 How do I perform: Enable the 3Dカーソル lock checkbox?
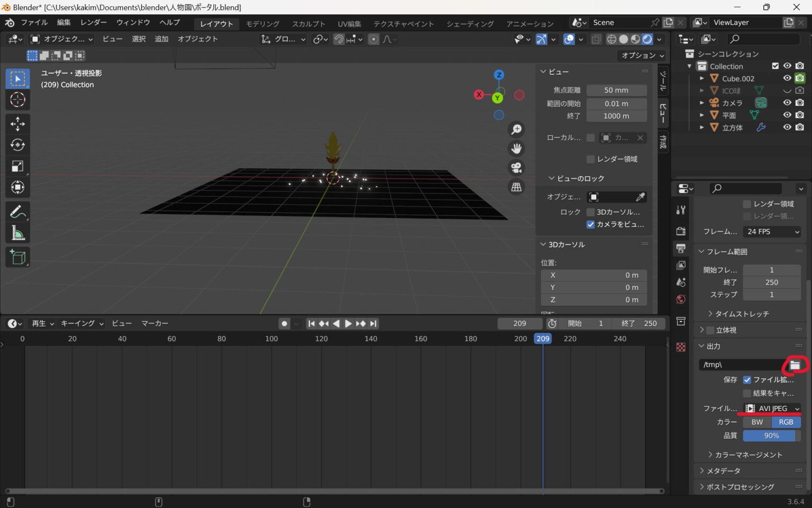click(x=590, y=212)
